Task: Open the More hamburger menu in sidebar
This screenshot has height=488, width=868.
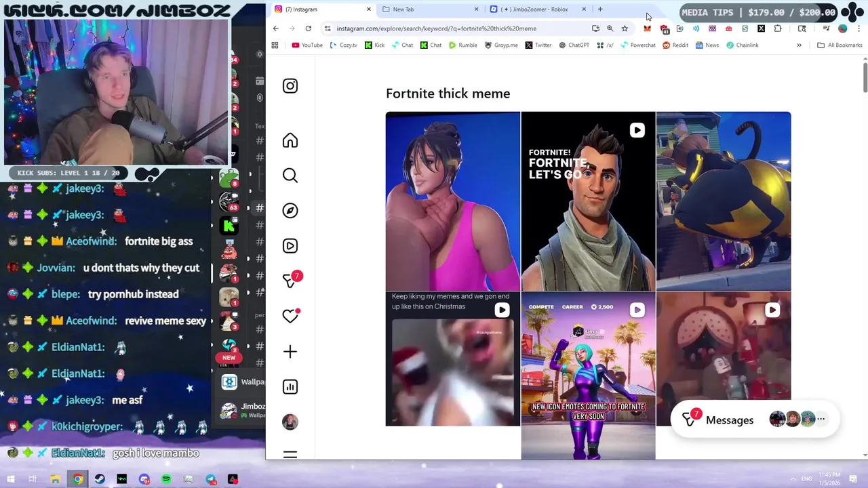Action: [290, 455]
